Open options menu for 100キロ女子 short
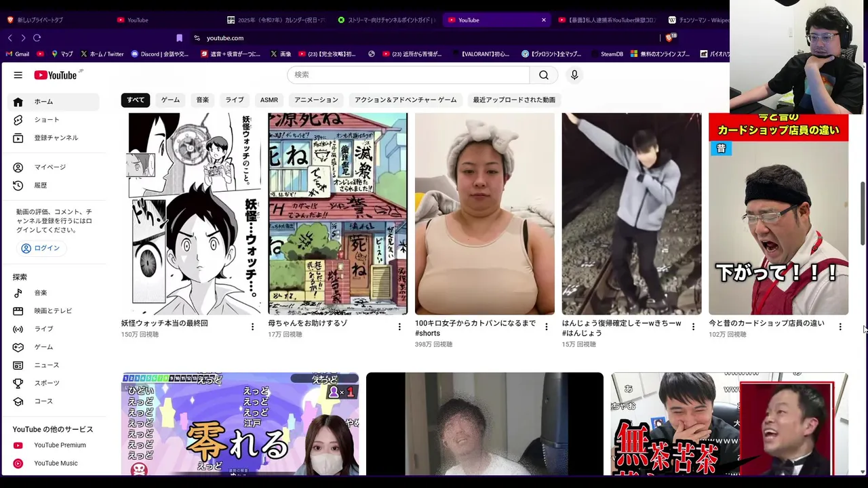Image resolution: width=868 pixels, height=488 pixels. 547,327
